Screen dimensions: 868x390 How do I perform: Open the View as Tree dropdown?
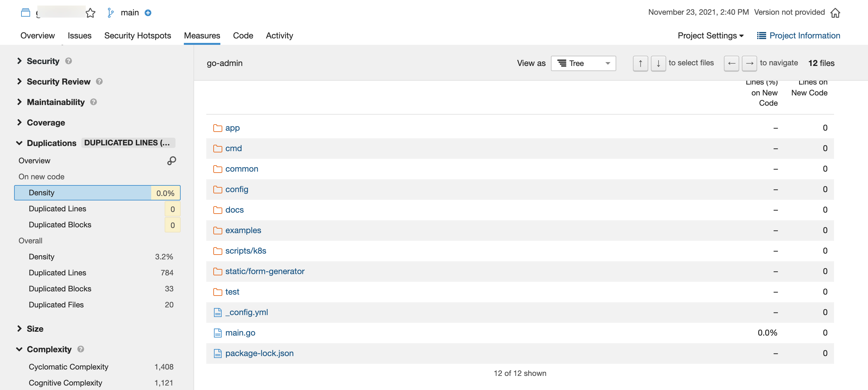(583, 63)
